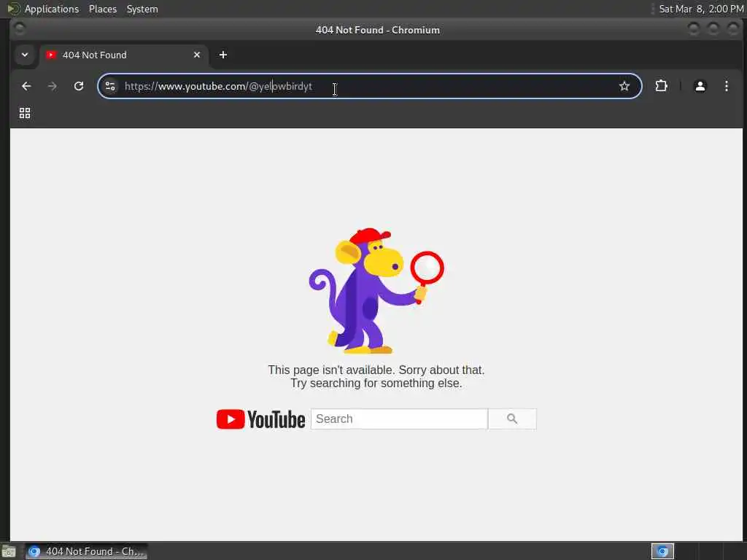Select the Chromium taskbar window button
This screenshot has height=560, width=747.
(x=87, y=551)
